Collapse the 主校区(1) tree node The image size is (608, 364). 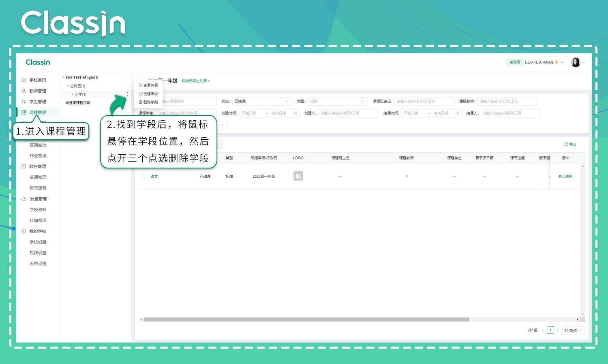68,86
